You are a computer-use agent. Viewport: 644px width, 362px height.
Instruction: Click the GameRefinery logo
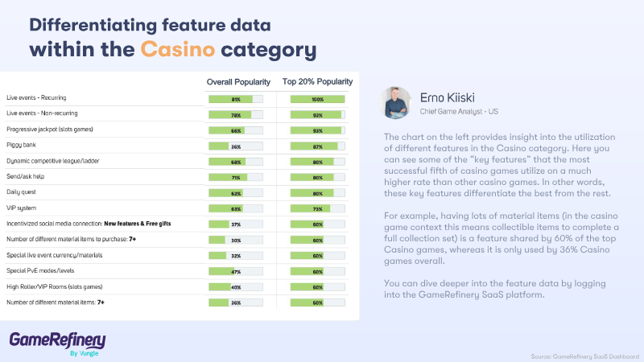tap(57, 339)
